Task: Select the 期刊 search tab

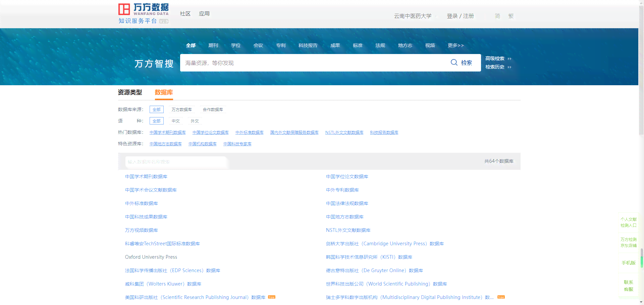Action: click(x=213, y=45)
